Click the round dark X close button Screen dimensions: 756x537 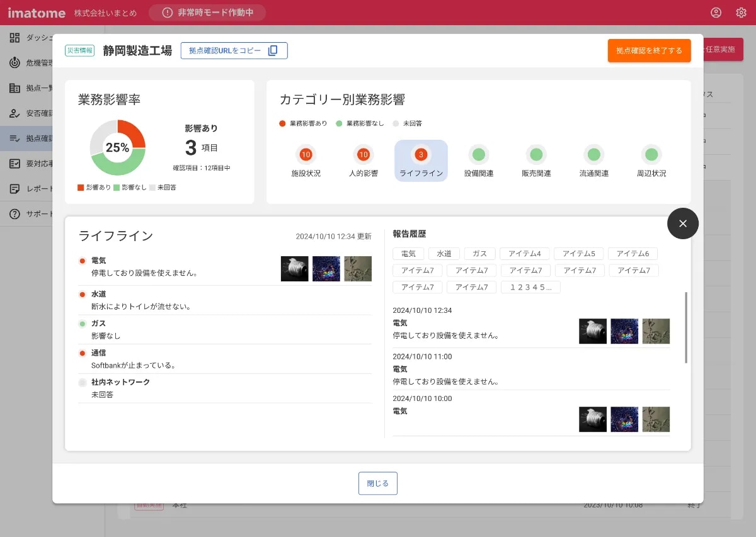(x=683, y=223)
